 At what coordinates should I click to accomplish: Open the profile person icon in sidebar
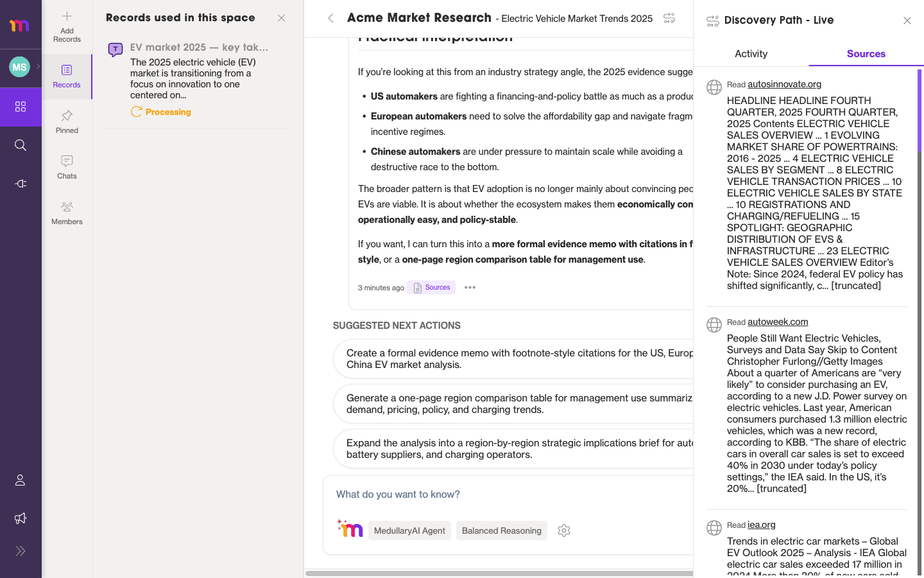click(x=21, y=480)
